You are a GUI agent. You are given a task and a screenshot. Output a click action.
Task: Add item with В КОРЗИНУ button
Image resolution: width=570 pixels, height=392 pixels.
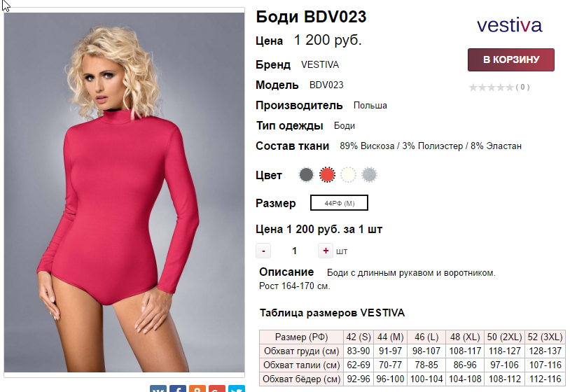click(510, 59)
